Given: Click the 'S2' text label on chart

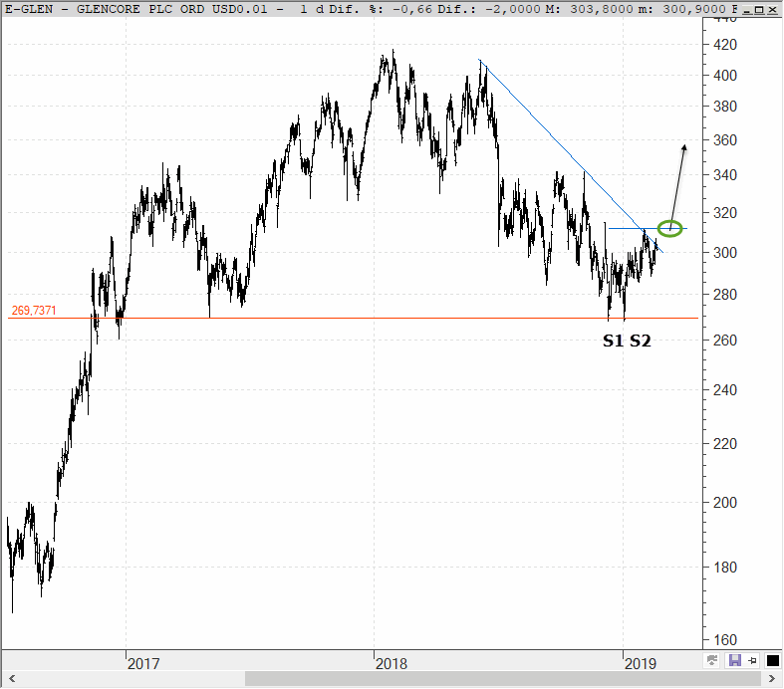Looking at the screenshot, I should click(641, 341).
